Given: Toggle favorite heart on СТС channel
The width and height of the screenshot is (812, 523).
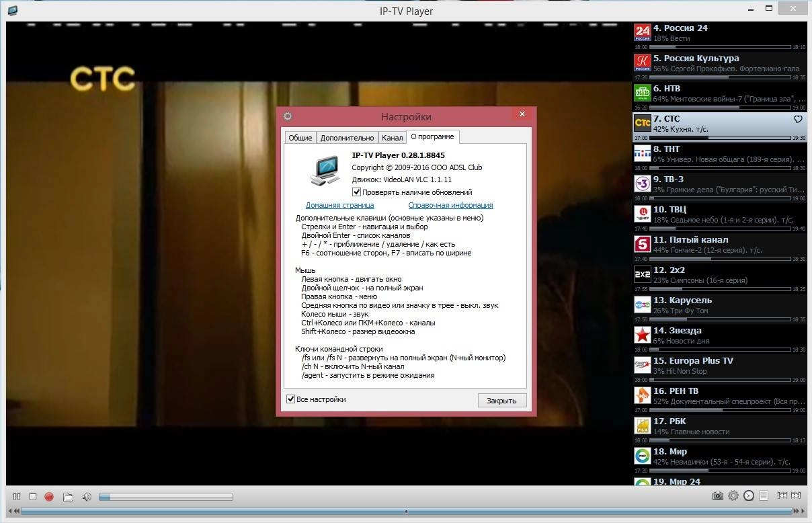Looking at the screenshot, I should 798,119.
